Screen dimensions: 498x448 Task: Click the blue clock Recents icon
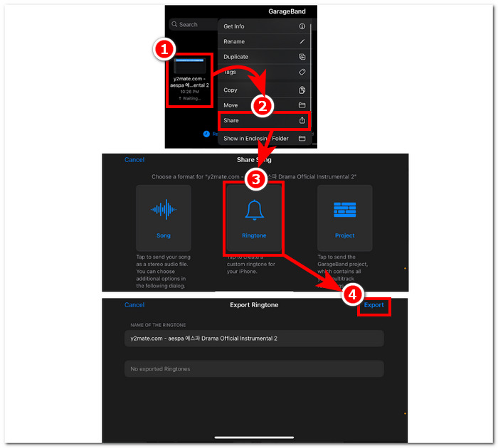(206, 134)
